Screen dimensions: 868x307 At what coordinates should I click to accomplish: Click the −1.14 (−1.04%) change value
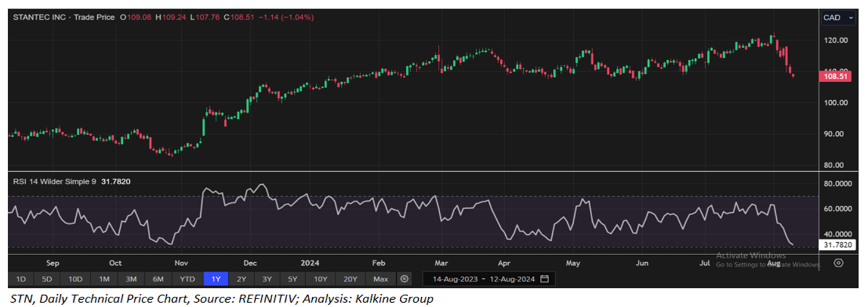(x=287, y=17)
